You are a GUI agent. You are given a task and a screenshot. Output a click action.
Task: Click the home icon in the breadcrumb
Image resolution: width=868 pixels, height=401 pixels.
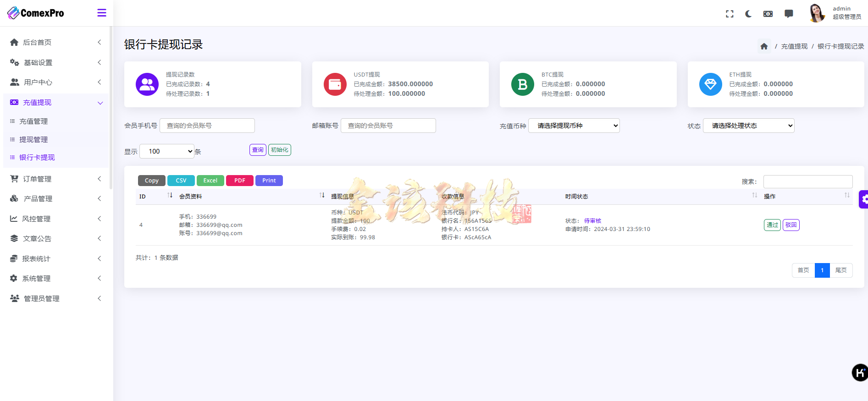pyautogui.click(x=764, y=46)
